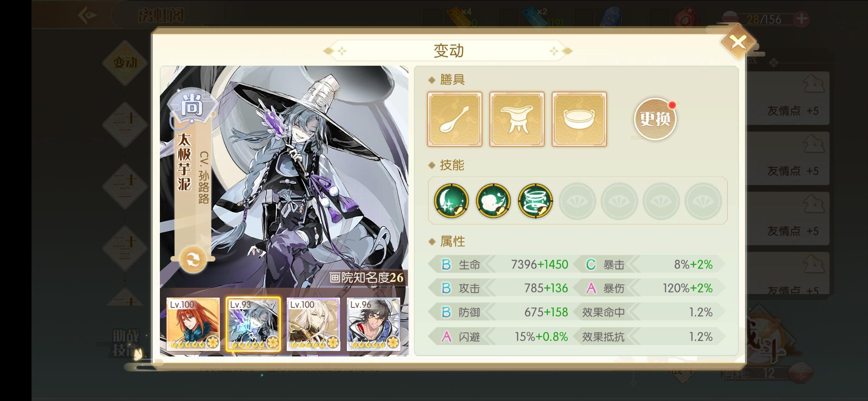The width and height of the screenshot is (868, 401).
Task: Tap the second green skill icon
Action: [x=493, y=201]
